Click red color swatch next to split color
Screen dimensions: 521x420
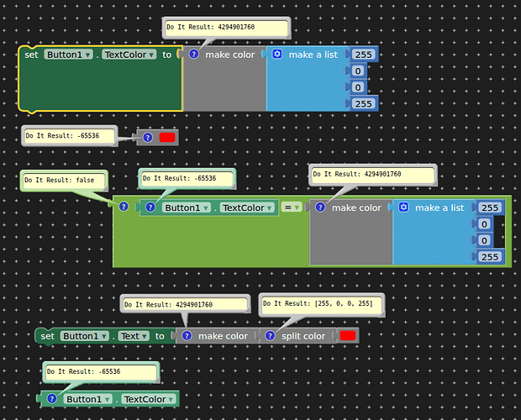(x=347, y=336)
